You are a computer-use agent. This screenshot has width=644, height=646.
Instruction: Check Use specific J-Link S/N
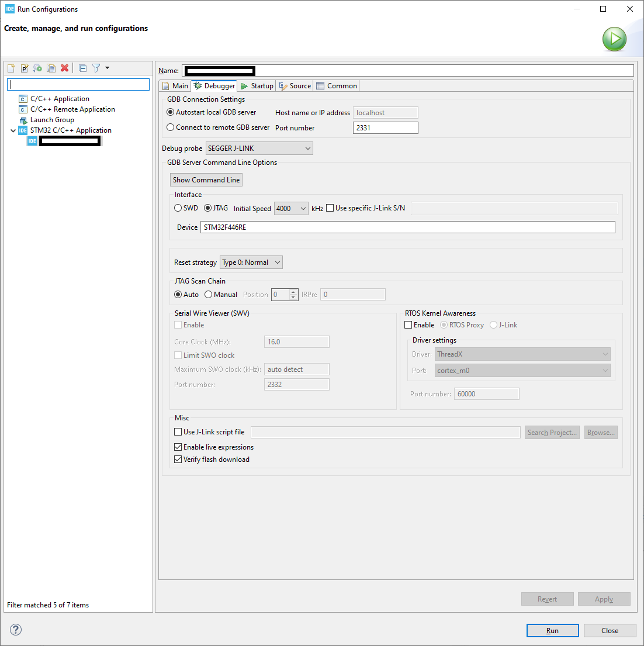pos(330,208)
